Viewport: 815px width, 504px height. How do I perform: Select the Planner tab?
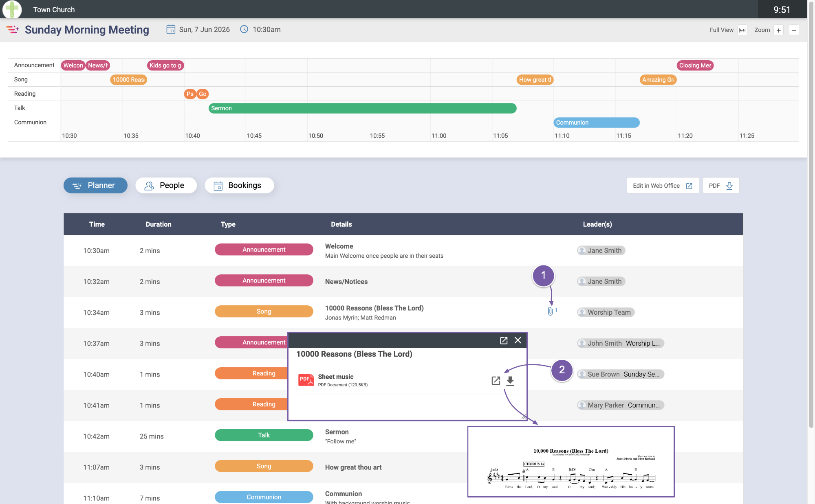coord(95,186)
